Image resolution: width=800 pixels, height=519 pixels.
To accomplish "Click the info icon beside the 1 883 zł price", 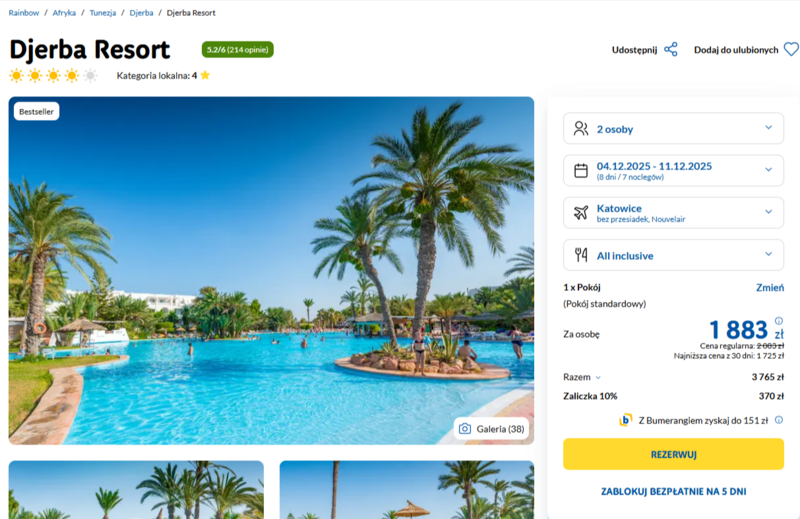I will 779,321.
